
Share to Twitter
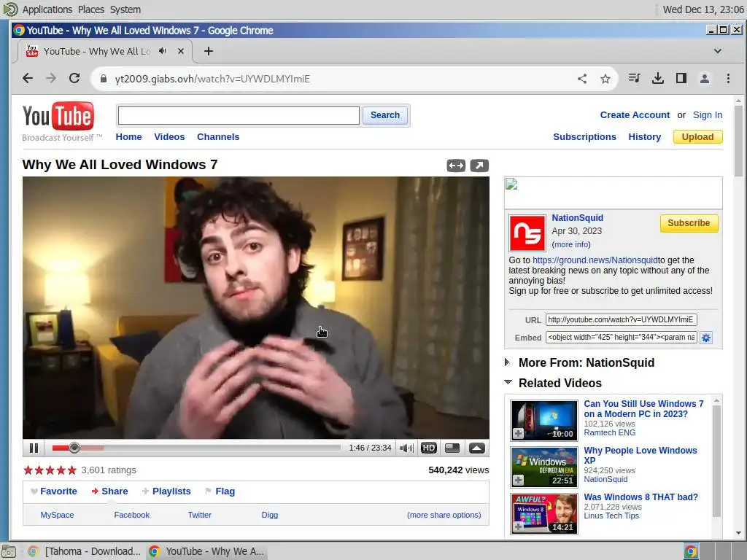200,515
